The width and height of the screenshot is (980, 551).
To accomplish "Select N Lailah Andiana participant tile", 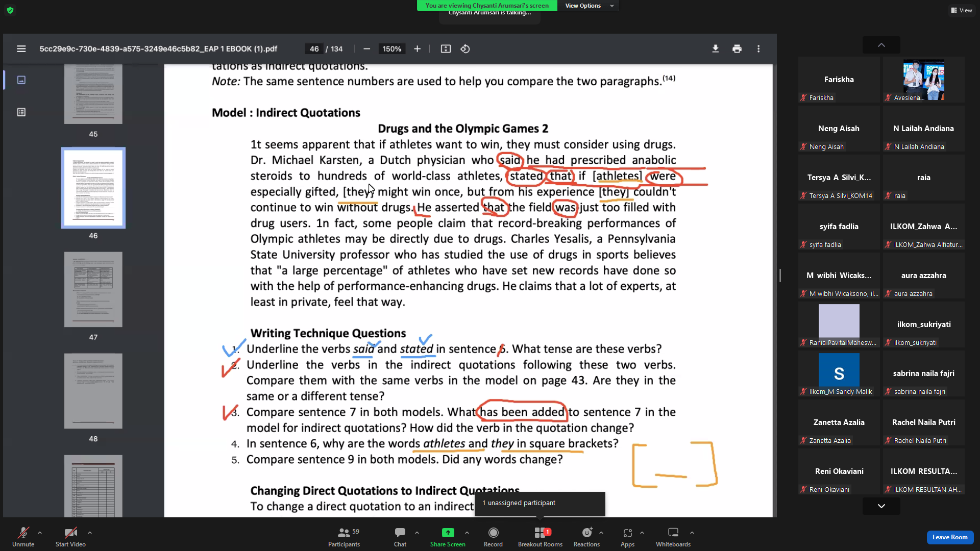I will (923, 129).
